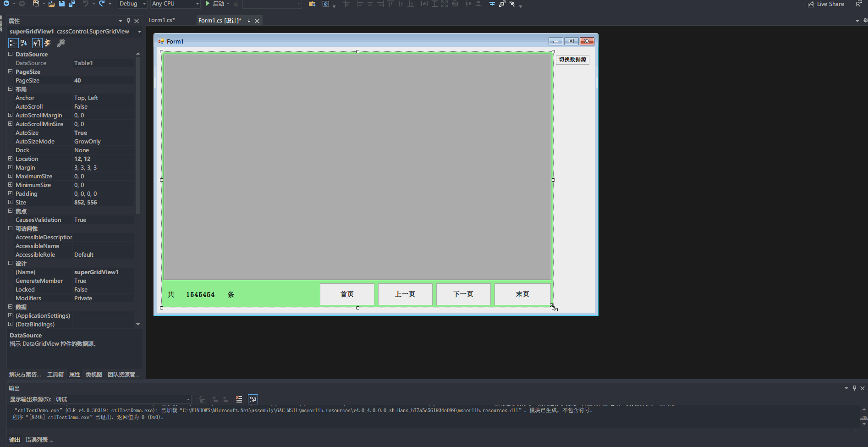Viewport: 868px width, 447px height.
Task: Click the bring to front layout icon
Action: 502,4
